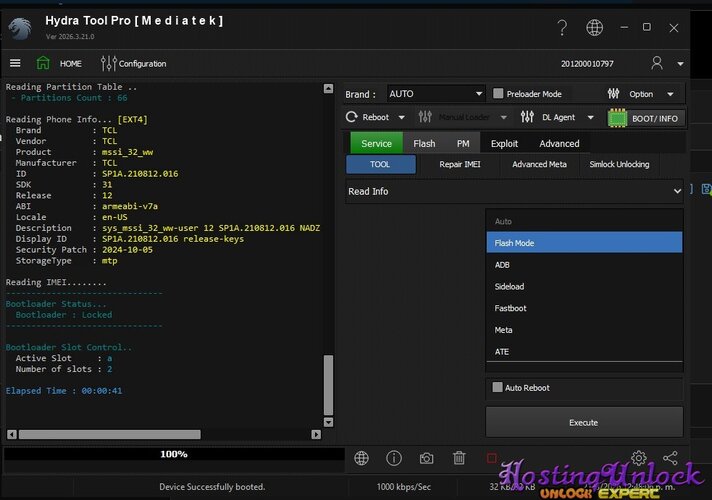Click the trash icon to clear log
This screenshot has height=500, width=712.
coord(458,458)
